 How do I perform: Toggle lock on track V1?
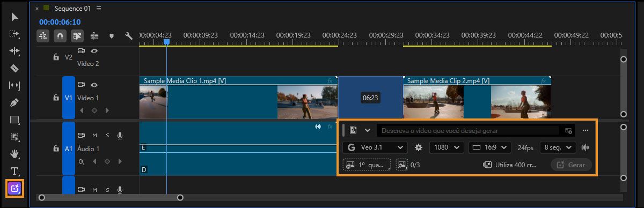[56, 98]
